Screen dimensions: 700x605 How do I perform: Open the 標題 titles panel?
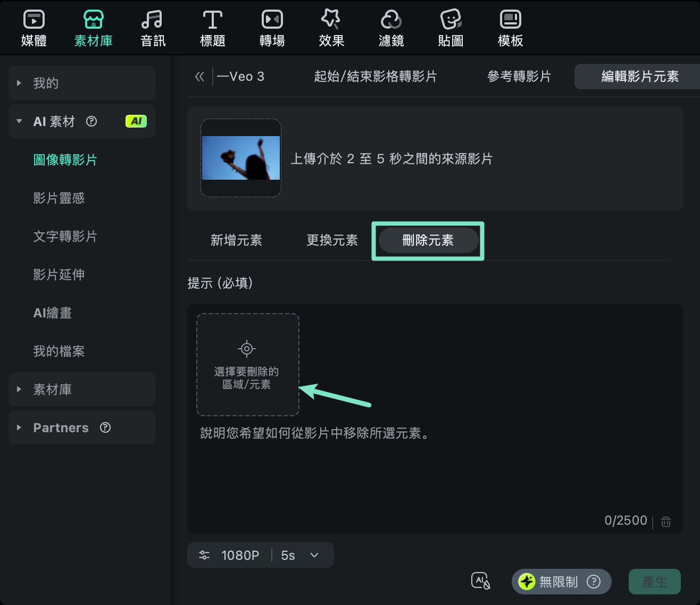tap(212, 27)
